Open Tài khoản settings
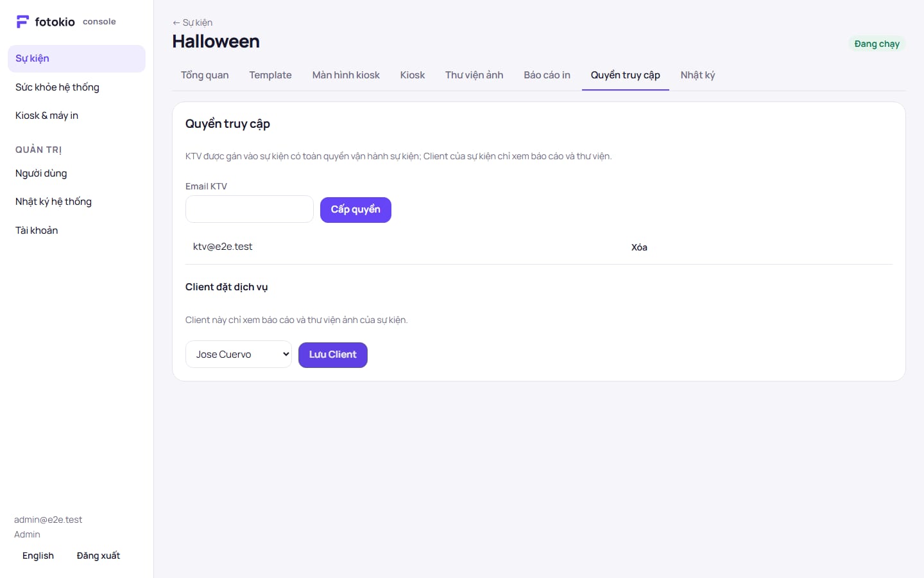Viewport: 924px width, 578px height. pyautogui.click(x=76, y=231)
